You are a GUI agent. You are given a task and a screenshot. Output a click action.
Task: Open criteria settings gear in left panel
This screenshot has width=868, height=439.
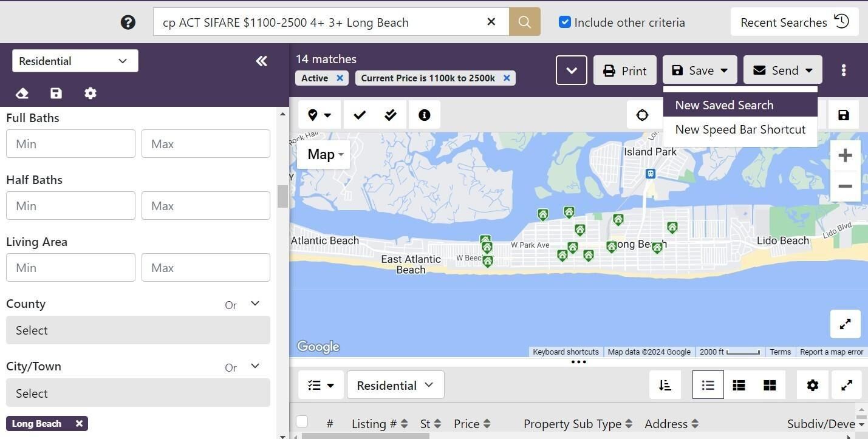point(91,93)
